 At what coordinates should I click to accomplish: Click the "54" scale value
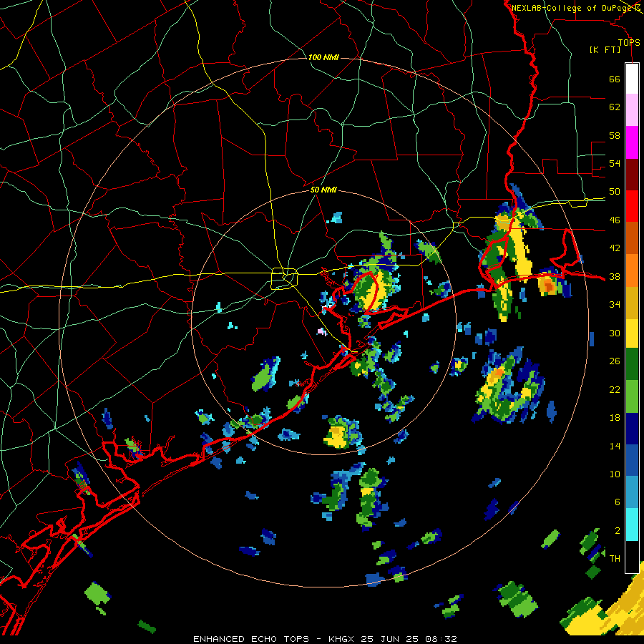coord(615,163)
